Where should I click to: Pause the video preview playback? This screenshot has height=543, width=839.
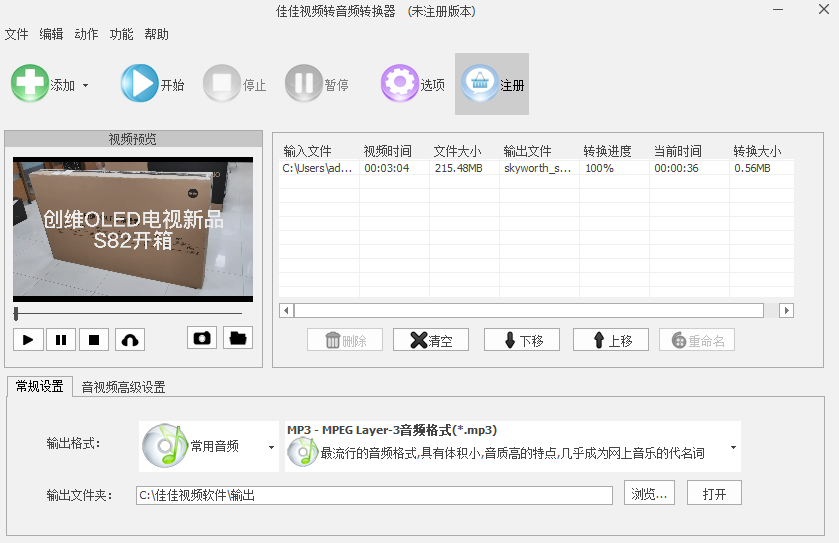pyautogui.click(x=61, y=340)
